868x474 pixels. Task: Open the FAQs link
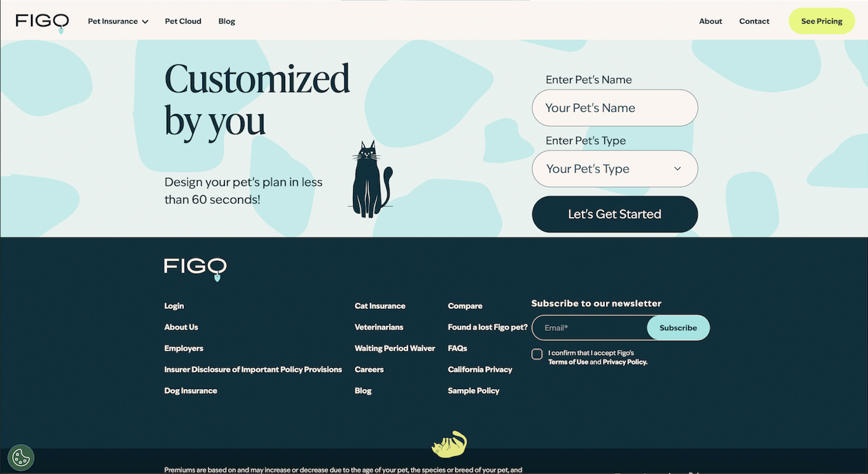coord(457,349)
